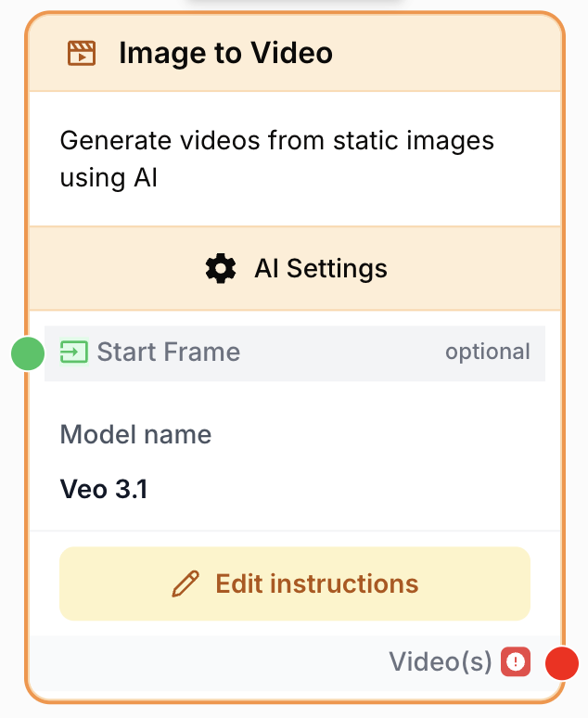Screen dimensions: 588x718
Task: Click the optional tag on Start Frame
Action: pyautogui.click(x=488, y=352)
